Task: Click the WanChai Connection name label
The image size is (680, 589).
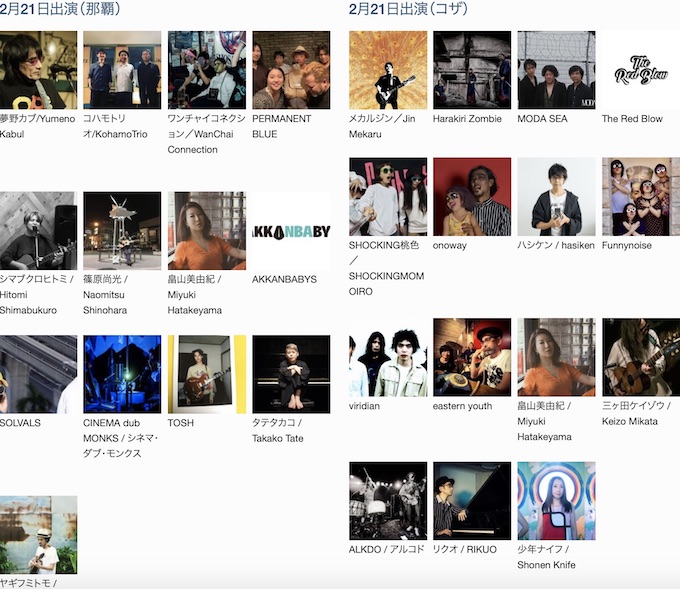Action: pos(205,134)
